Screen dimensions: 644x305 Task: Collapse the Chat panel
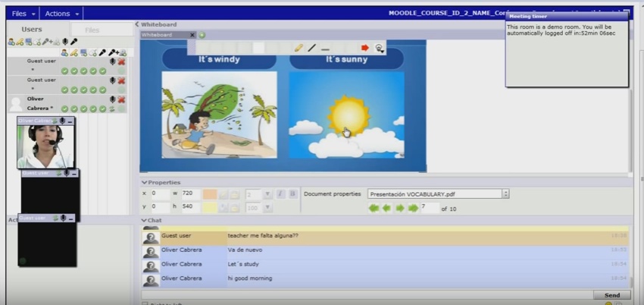(144, 221)
